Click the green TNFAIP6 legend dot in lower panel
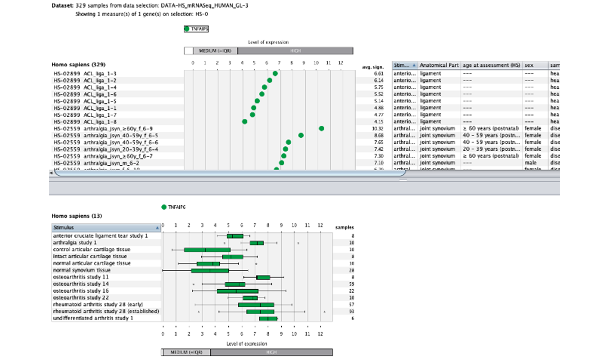This screenshot has height=364, width=609. point(164,207)
